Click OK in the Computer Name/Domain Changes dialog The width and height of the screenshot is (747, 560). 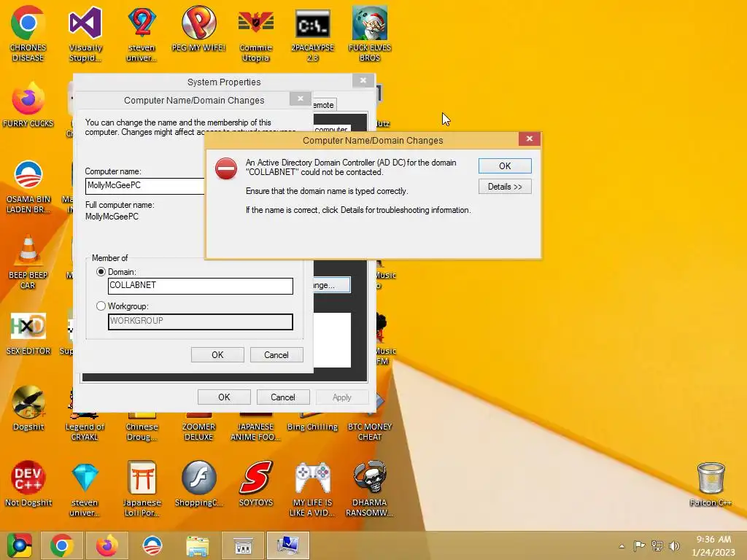point(217,355)
